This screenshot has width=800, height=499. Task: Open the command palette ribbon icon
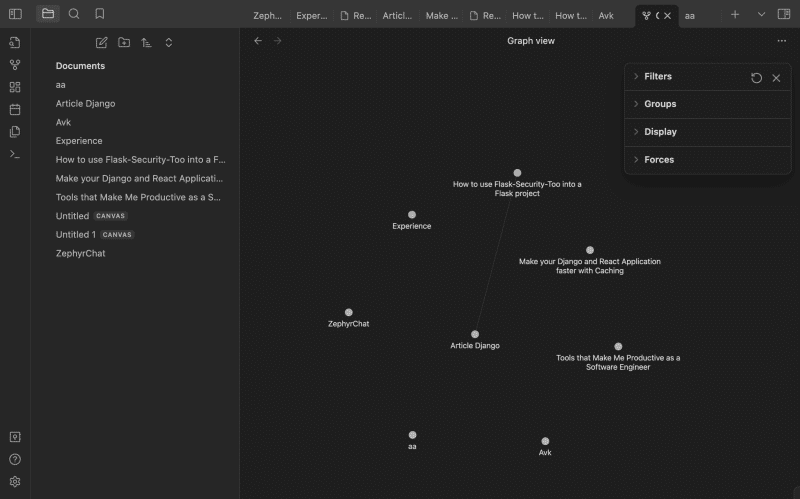pos(15,154)
